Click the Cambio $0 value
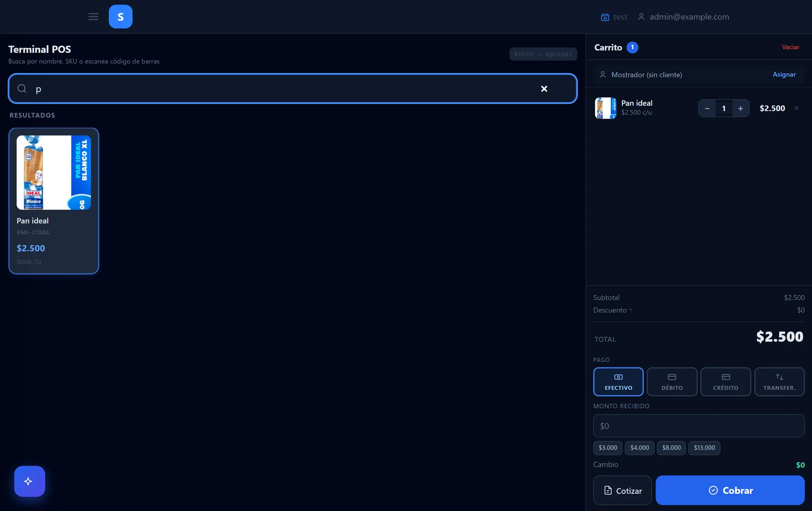This screenshot has height=511, width=812. [x=800, y=465]
